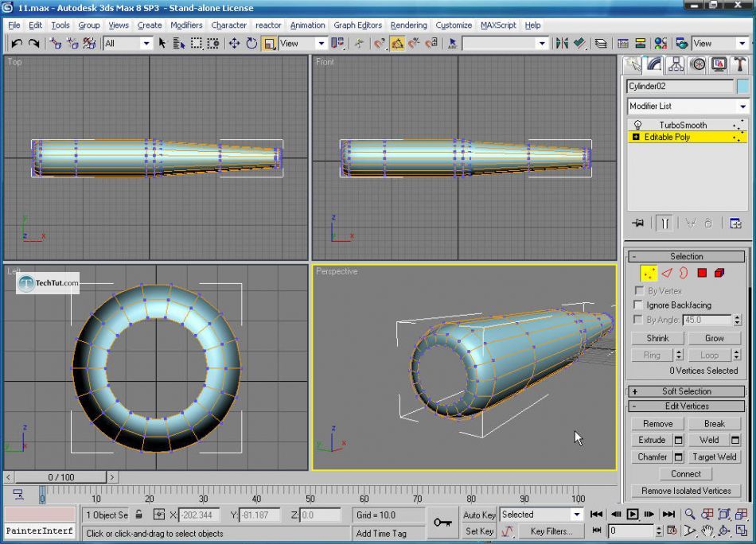Activate the Select Object arrow tool

pyautogui.click(x=162, y=44)
